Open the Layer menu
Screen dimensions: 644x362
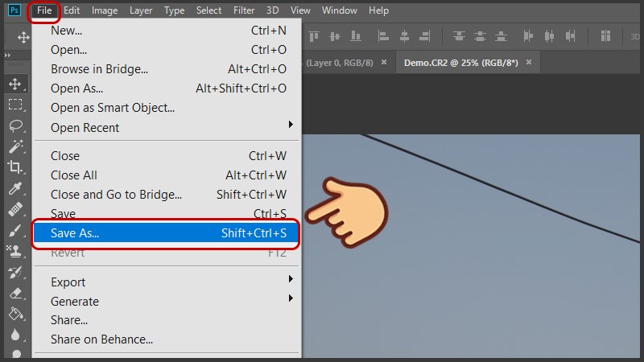[x=141, y=10]
